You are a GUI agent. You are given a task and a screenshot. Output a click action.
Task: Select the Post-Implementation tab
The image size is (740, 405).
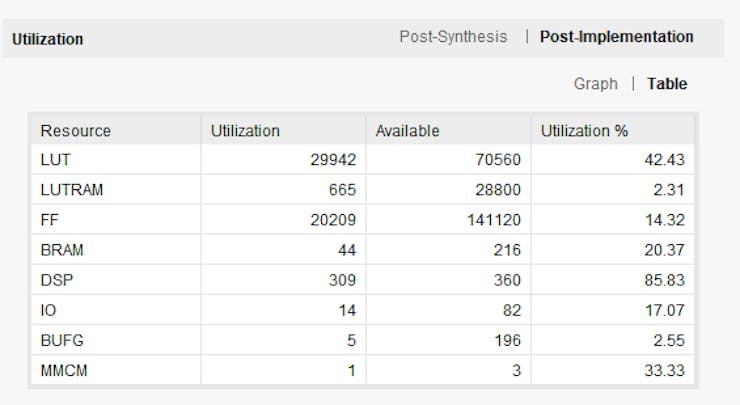tap(616, 37)
